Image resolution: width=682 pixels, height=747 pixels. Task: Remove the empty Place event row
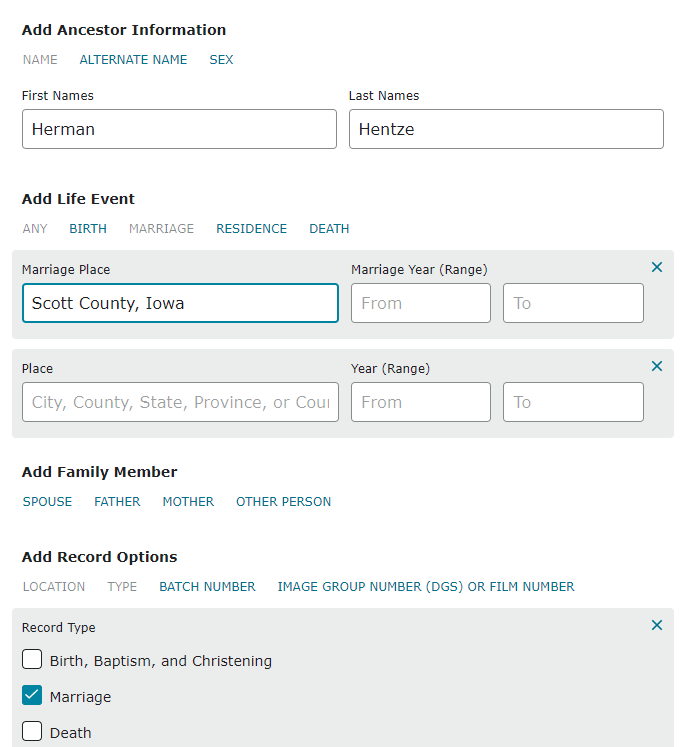[657, 366]
